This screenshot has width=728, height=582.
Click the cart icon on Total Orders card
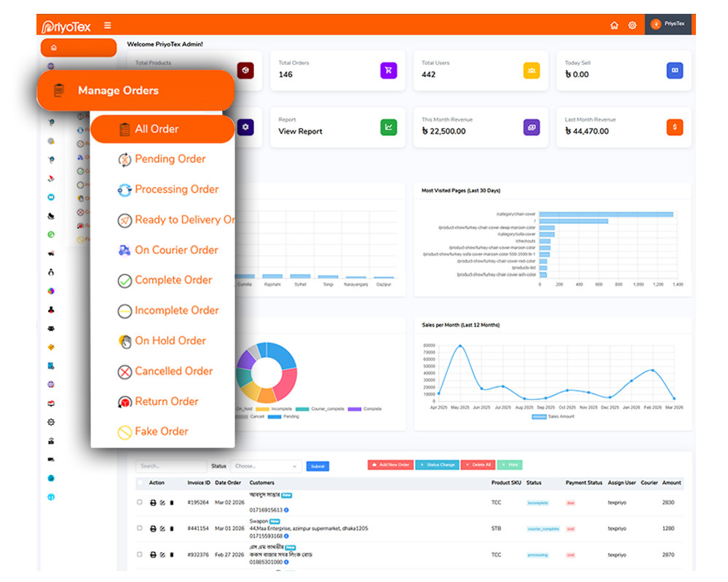coord(389,68)
